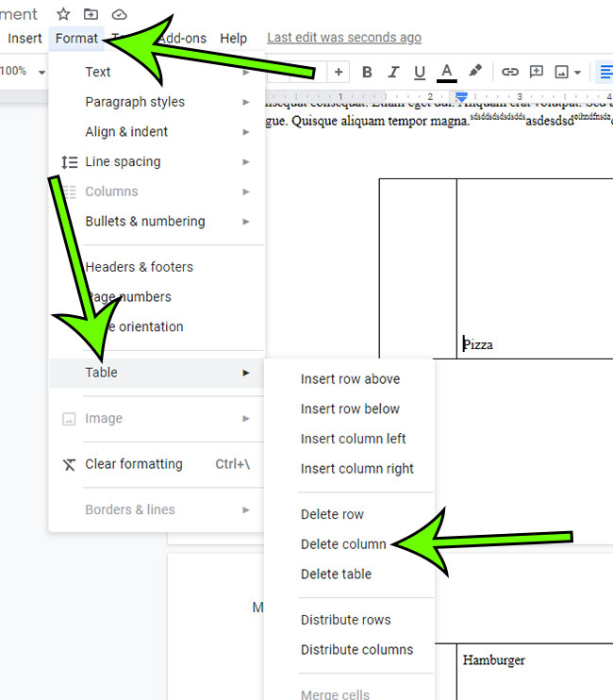
Task: Expand the Paragraph styles submenu
Action: tap(157, 102)
